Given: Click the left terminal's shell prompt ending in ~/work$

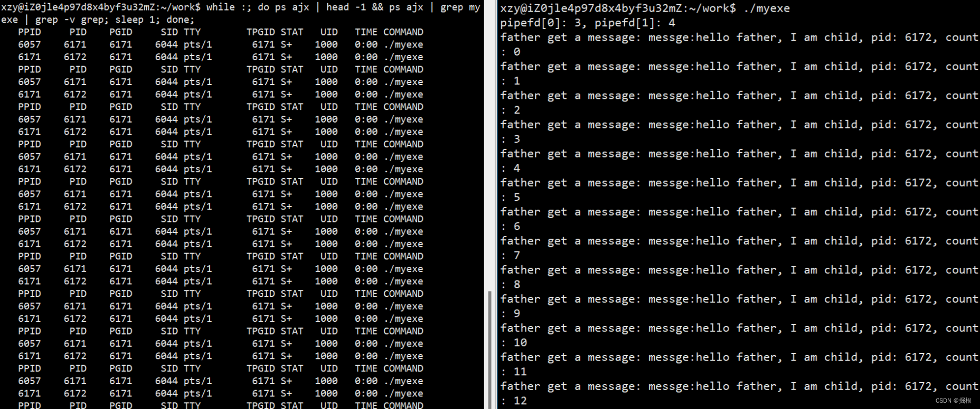Looking at the screenshot, I should [101, 7].
